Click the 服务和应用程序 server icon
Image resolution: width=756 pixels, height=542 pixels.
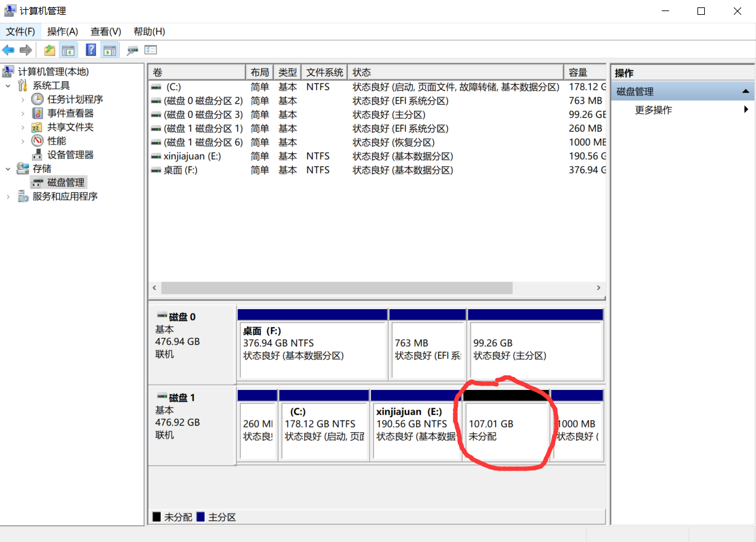[23, 196]
